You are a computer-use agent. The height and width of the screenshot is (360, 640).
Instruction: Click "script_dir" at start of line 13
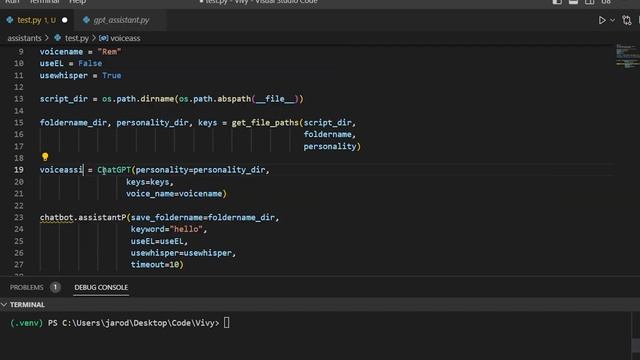pyautogui.click(x=64, y=99)
